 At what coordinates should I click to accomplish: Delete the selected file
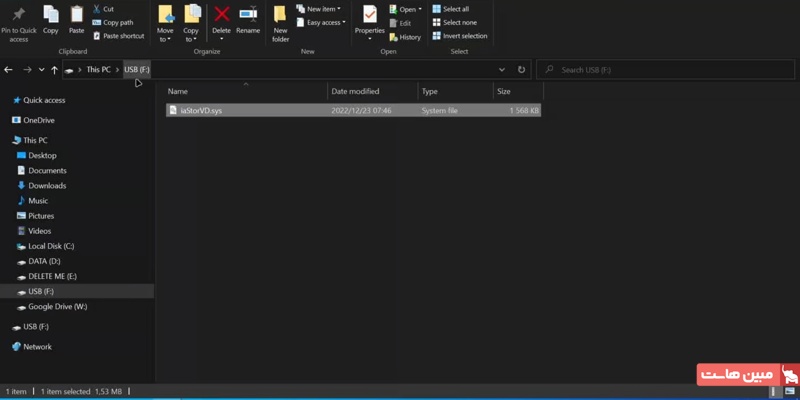[x=221, y=23]
